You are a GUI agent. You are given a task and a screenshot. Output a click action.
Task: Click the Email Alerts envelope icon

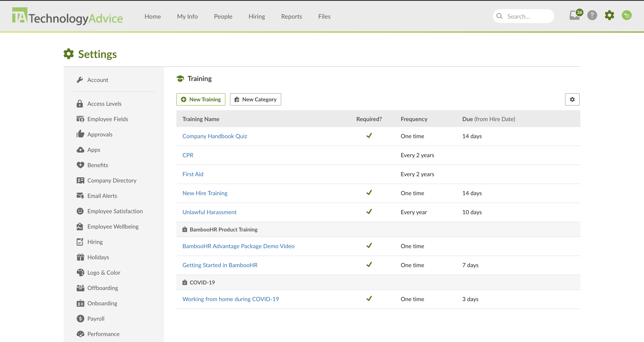pos(80,196)
